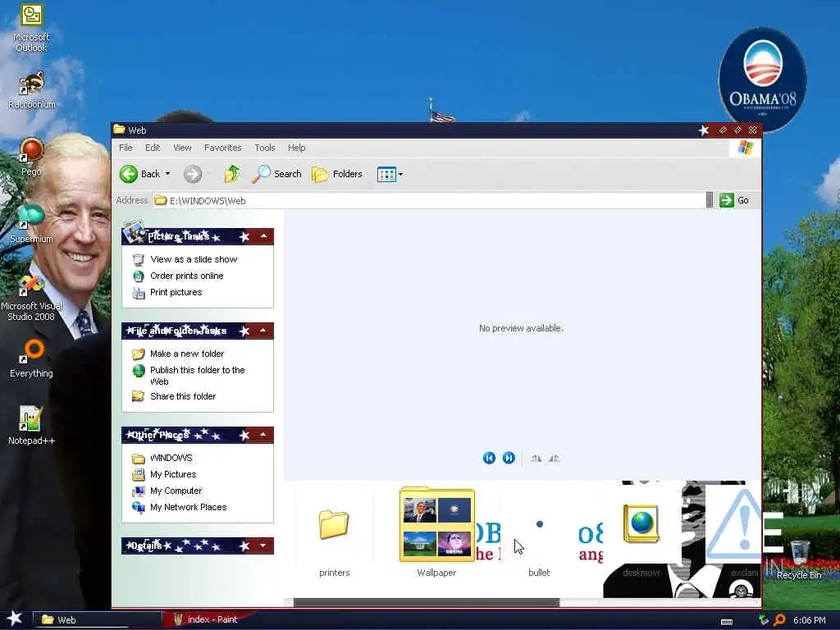Switch to Web taskbar button
Screen dimensions: 840x630
point(97,620)
